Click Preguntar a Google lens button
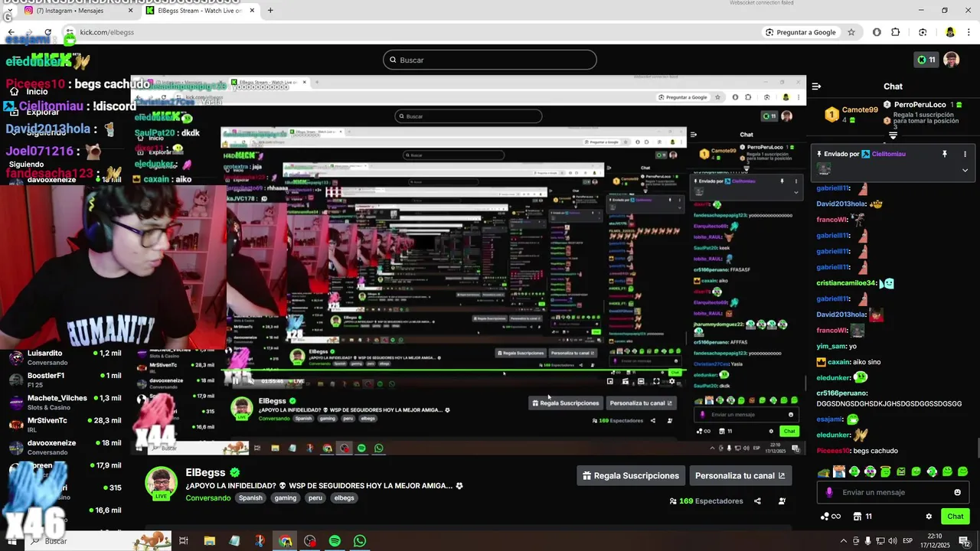Screen dimensions: 980x551 [x=801, y=32]
